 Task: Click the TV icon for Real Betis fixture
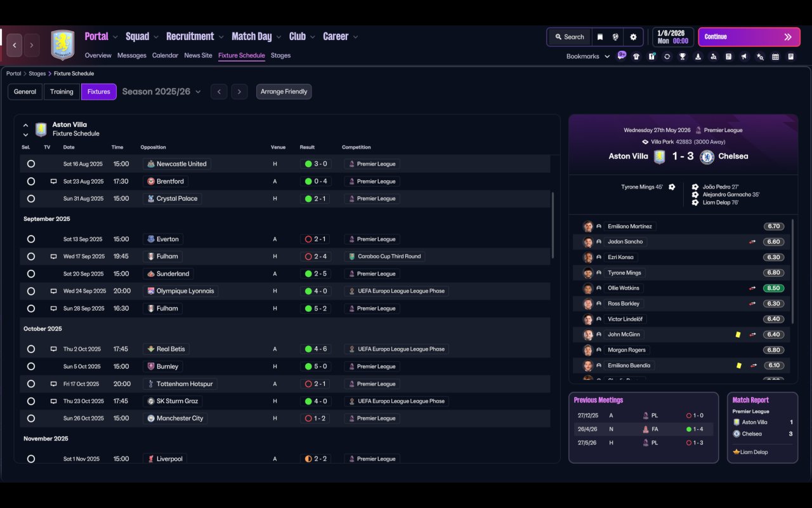(x=54, y=349)
